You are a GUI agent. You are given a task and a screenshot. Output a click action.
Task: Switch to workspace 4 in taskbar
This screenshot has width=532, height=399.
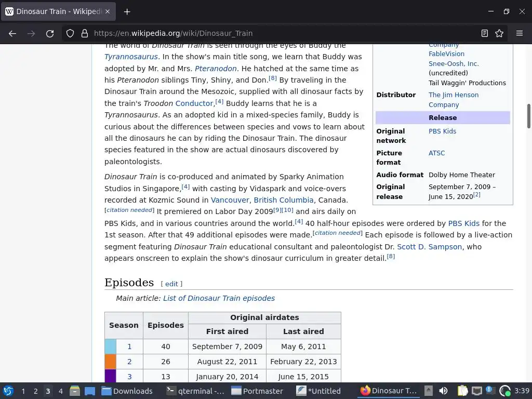pos(61,391)
